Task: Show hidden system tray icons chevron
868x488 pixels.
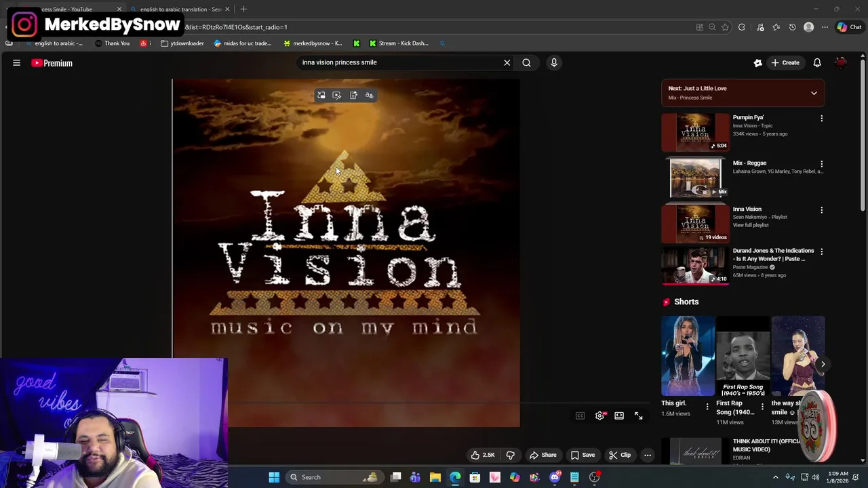Action: click(x=776, y=477)
